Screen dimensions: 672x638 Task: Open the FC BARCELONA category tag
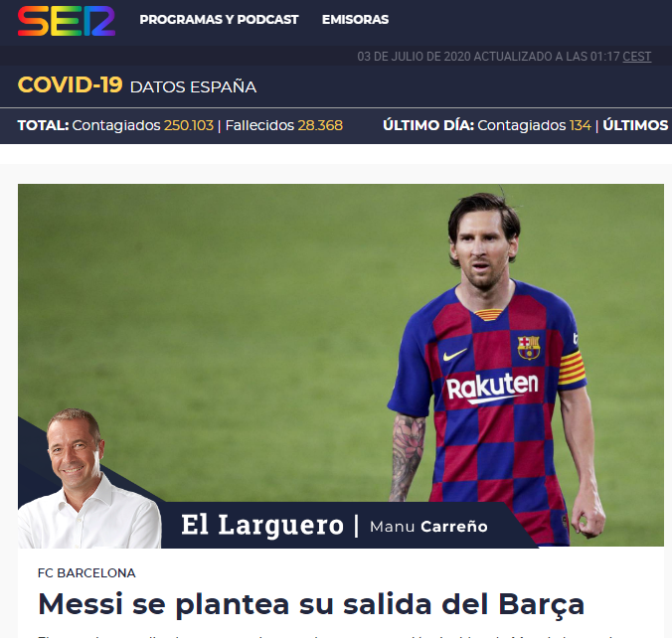pos(86,572)
